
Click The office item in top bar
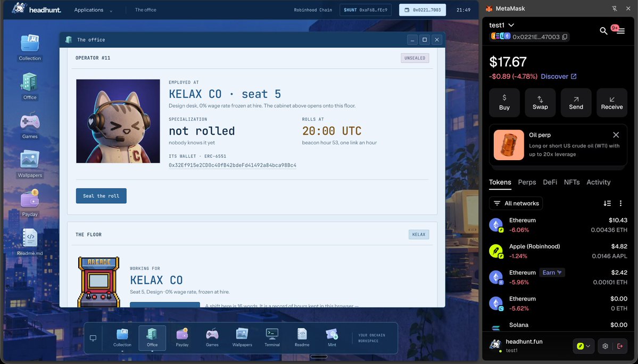146,10
